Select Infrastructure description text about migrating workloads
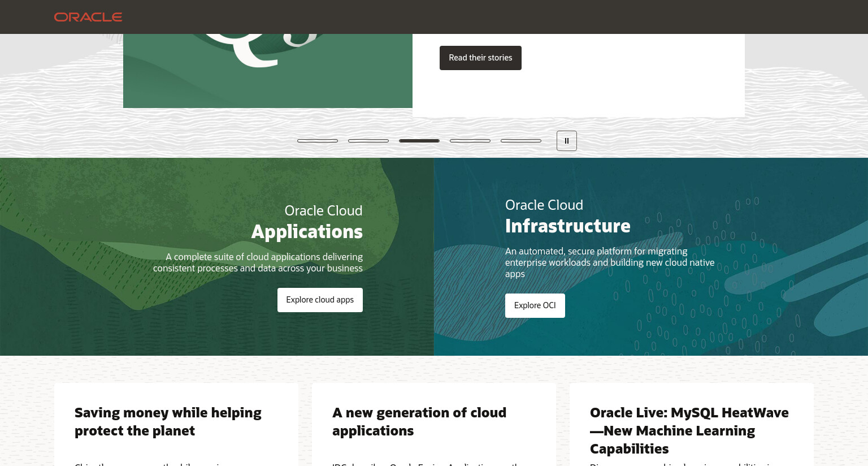Image resolution: width=868 pixels, height=466 pixels. (x=610, y=262)
